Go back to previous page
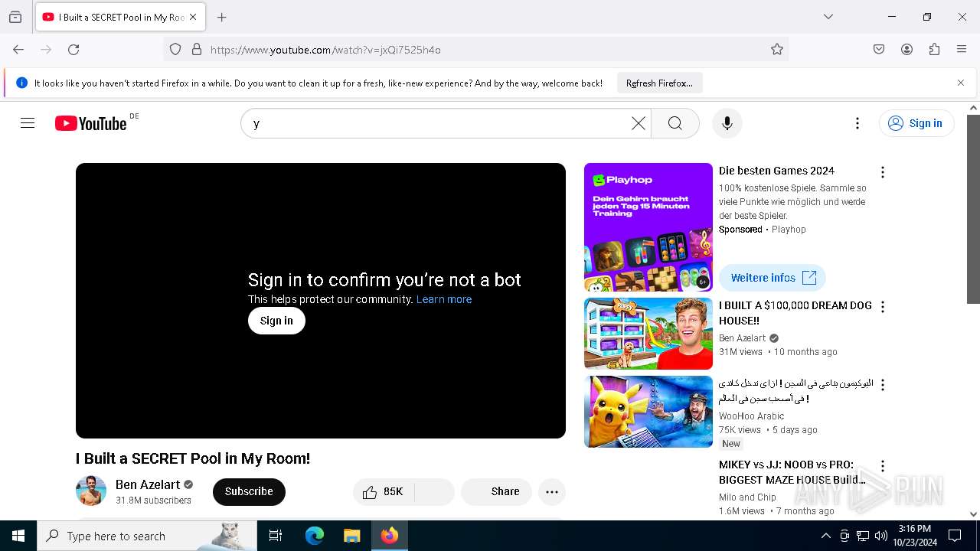Screen dimensions: 980x551 pos(18,50)
